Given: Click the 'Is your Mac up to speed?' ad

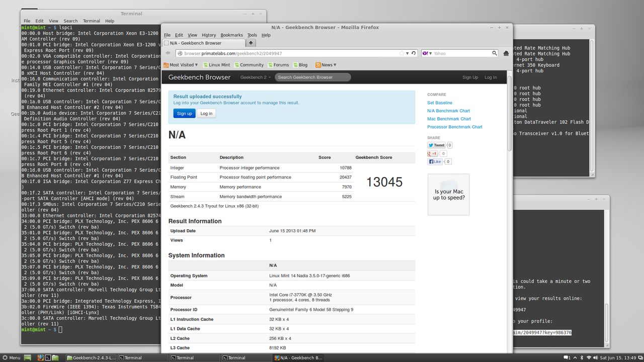Looking at the screenshot, I should 448,195.
